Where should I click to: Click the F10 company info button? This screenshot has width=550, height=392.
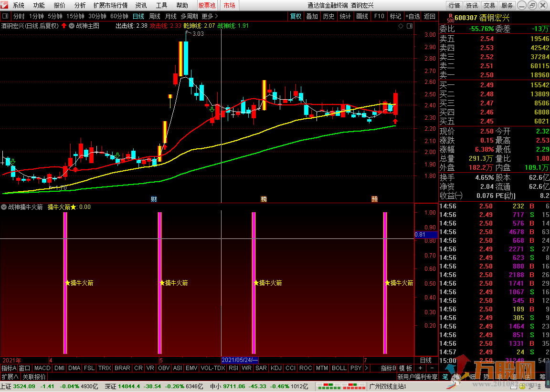[x=379, y=17]
